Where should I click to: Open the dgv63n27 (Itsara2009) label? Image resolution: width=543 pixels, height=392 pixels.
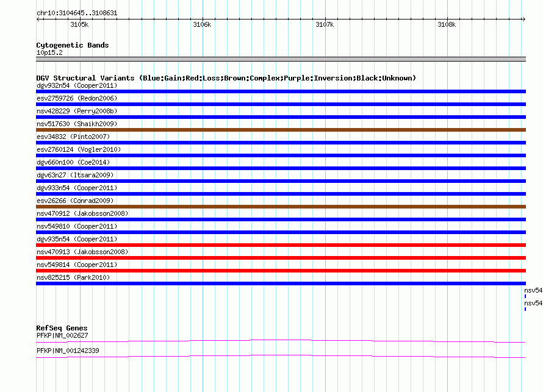pos(75,175)
